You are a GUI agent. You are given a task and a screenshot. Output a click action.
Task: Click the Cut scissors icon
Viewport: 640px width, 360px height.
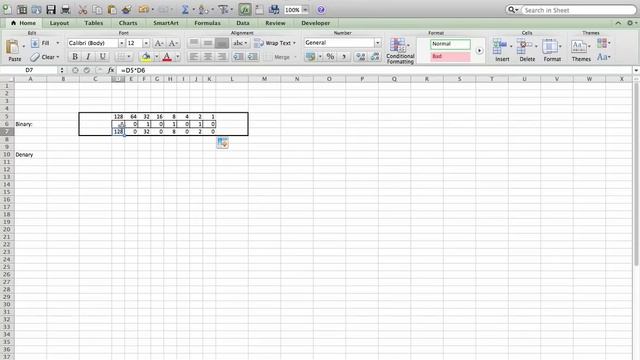[83, 9]
